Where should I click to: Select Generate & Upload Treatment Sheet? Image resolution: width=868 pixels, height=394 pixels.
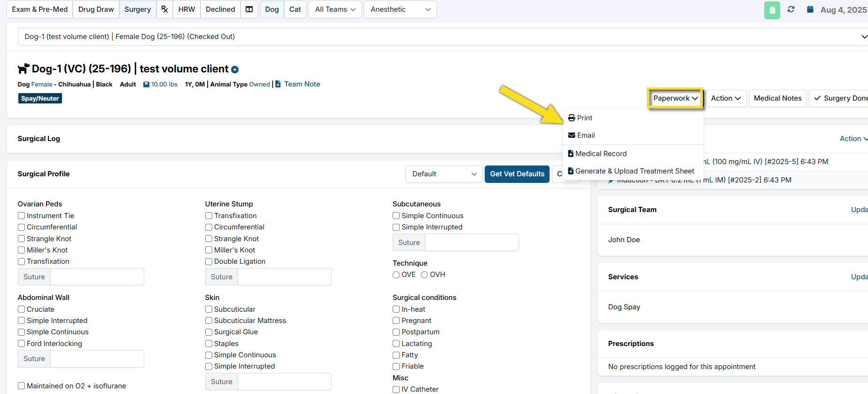pyautogui.click(x=634, y=171)
